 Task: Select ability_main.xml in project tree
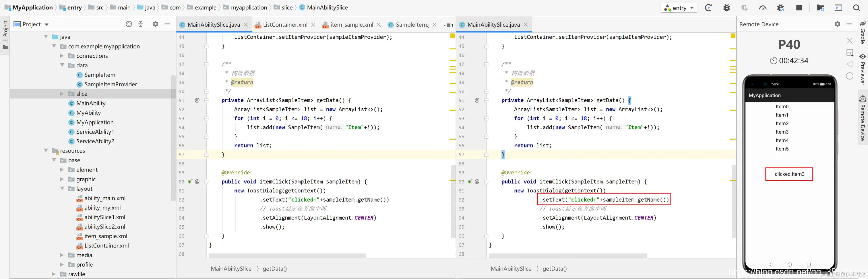pyautogui.click(x=105, y=198)
